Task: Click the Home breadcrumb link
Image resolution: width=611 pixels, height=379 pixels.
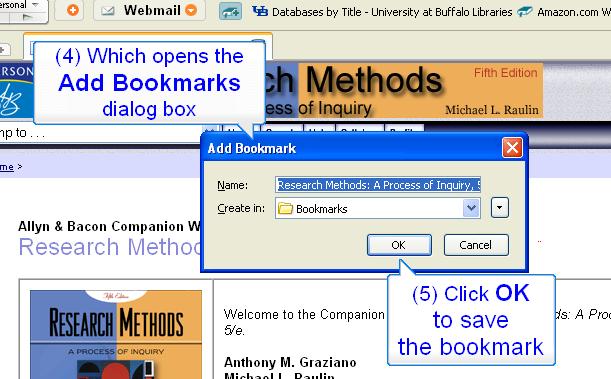Action: click(x=7, y=167)
